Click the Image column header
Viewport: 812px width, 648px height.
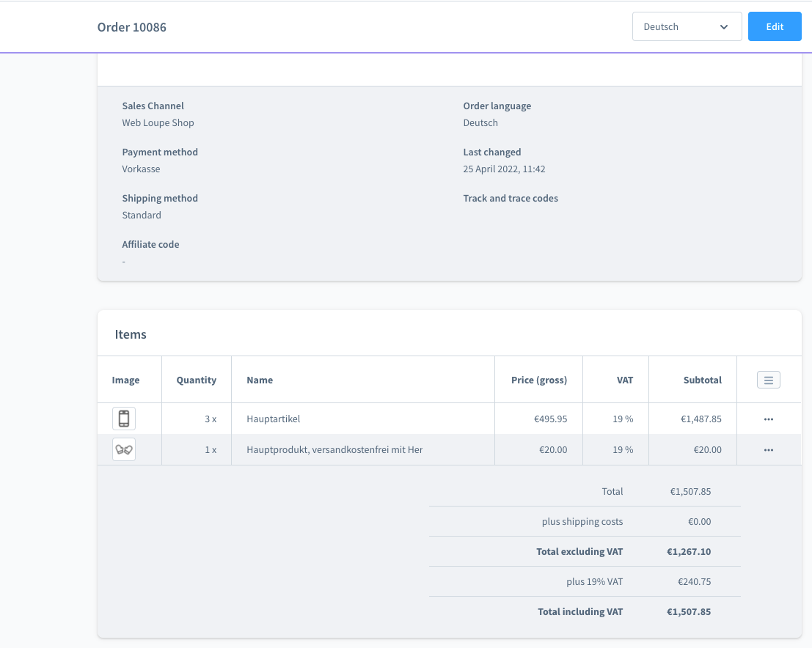coord(126,380)
